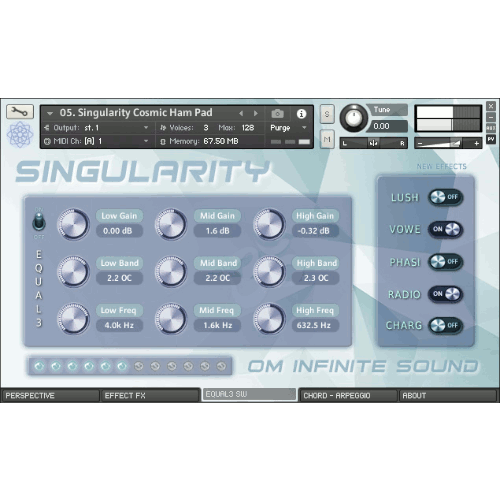Turn off the VOWE effect

[x=445, y=229]
